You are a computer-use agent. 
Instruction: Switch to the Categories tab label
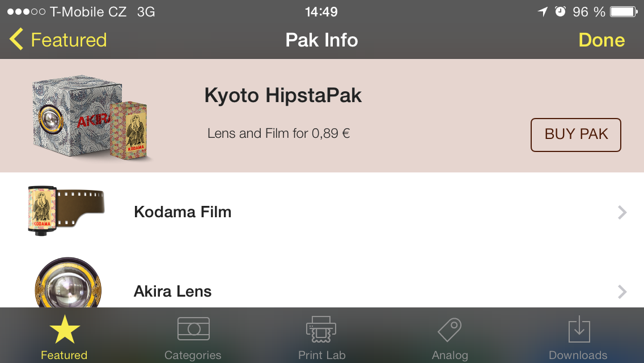click(x=193, y=356)
